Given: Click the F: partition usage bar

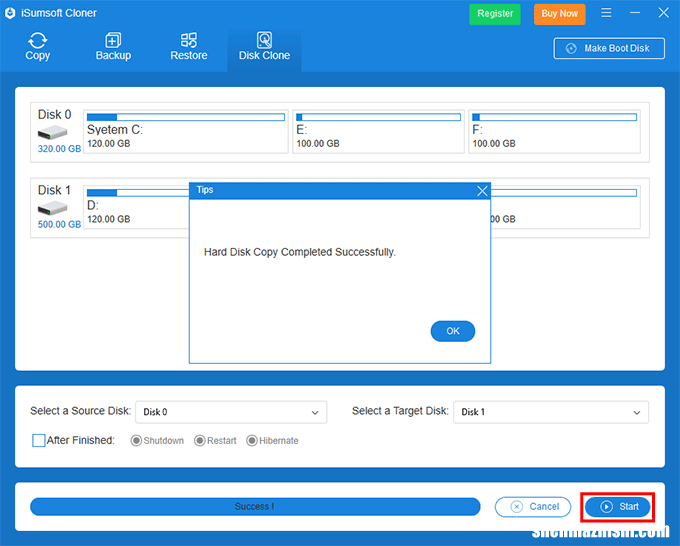Looking at the screenshot, I should (554, 117).
